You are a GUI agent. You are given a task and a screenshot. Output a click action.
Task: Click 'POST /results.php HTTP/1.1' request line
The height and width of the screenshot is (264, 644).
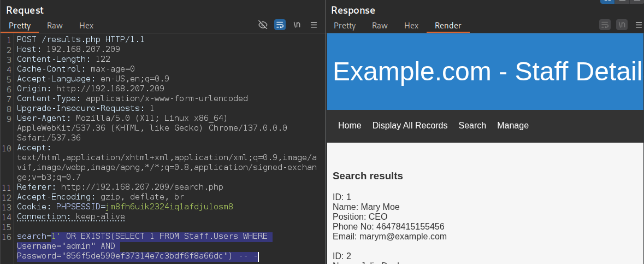(x=80, y=40)
